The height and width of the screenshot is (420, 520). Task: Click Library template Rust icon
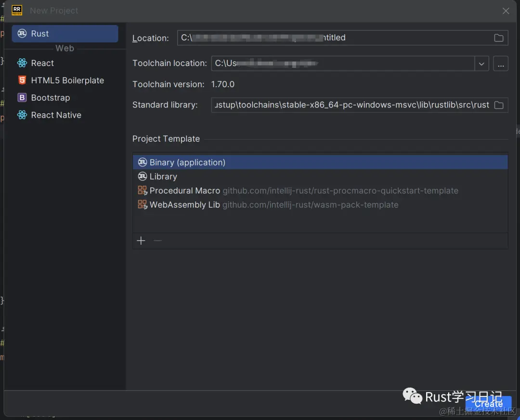(142, 176)
